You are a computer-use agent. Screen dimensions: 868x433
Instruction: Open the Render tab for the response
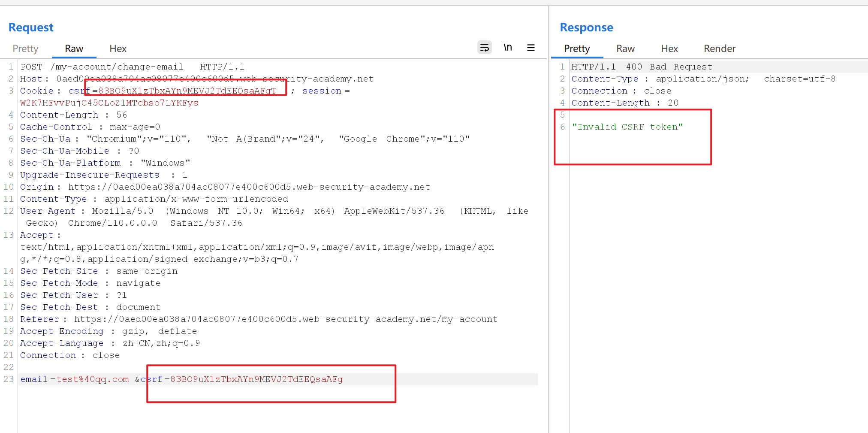[x=719, y=48]
